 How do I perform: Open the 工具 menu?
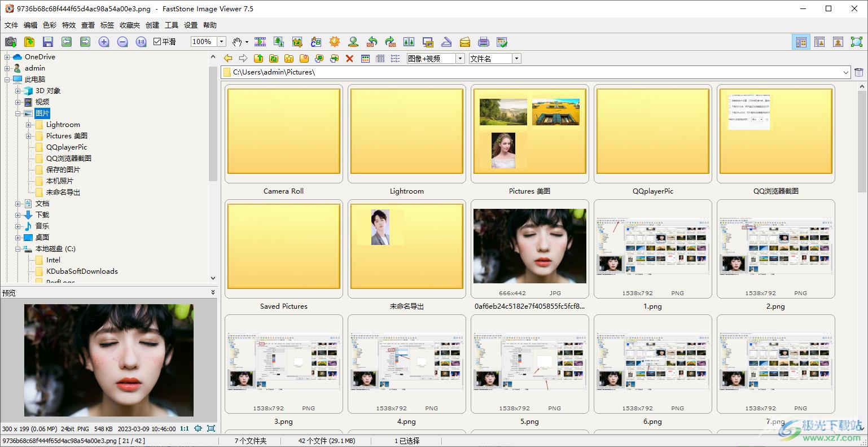point(172,25)
